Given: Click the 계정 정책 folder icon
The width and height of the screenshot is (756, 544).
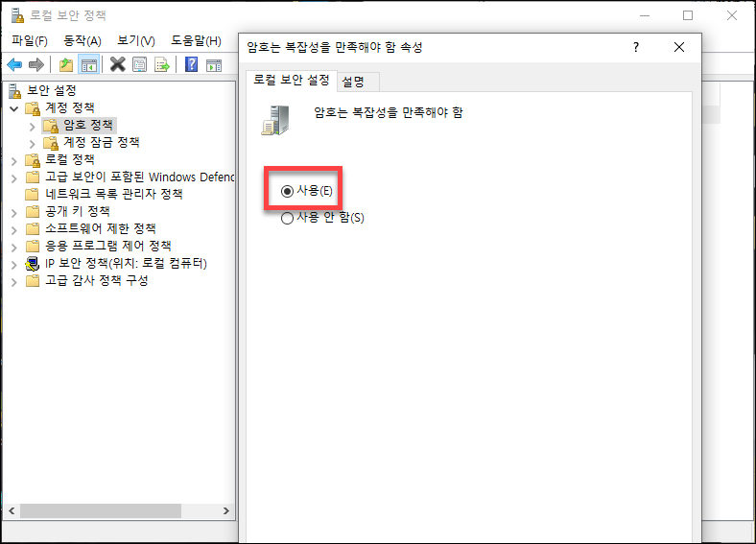Looking at the screenshot, I should click(x=33, y=108).
